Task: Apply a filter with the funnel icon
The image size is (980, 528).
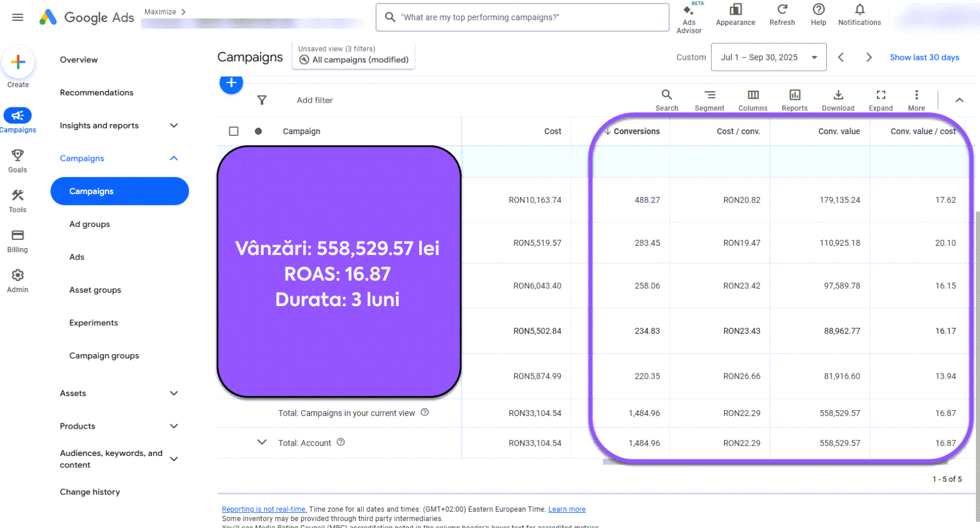Action: (262, 100)
